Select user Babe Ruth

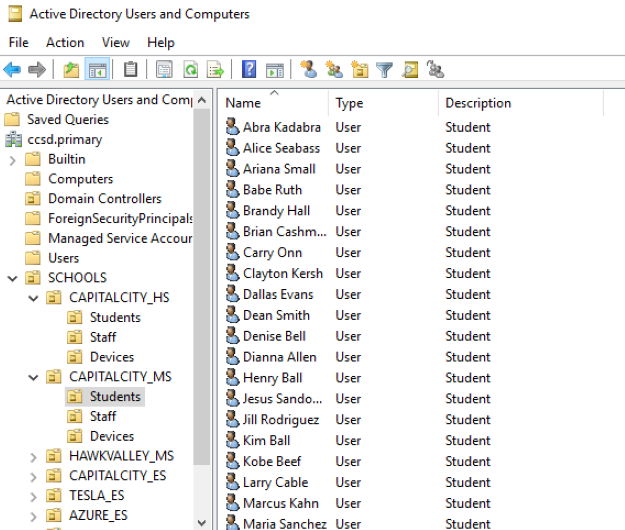272,190
